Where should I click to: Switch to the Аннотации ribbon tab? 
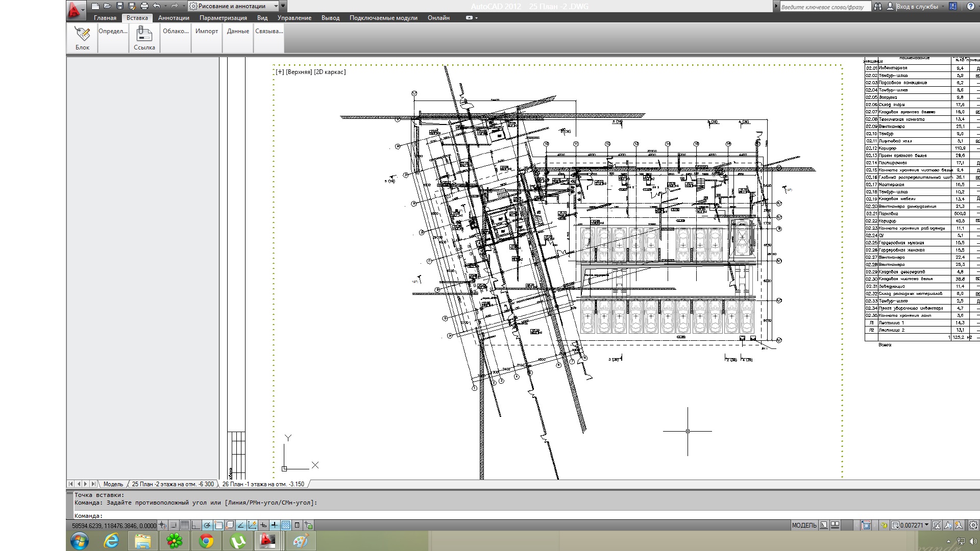(x=174, y=18)
